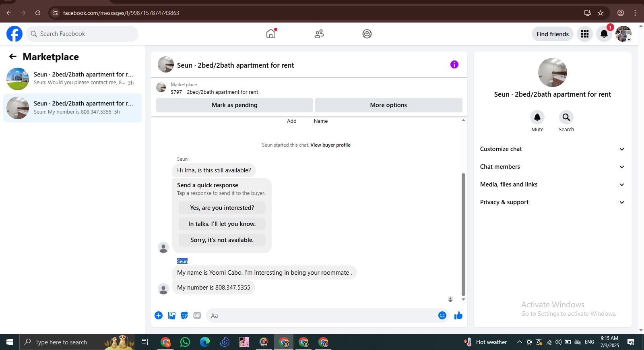The image size is (644, 350).
Task: Click message 'My number is 808.347.5355'
Action: (x=214, y=288)
